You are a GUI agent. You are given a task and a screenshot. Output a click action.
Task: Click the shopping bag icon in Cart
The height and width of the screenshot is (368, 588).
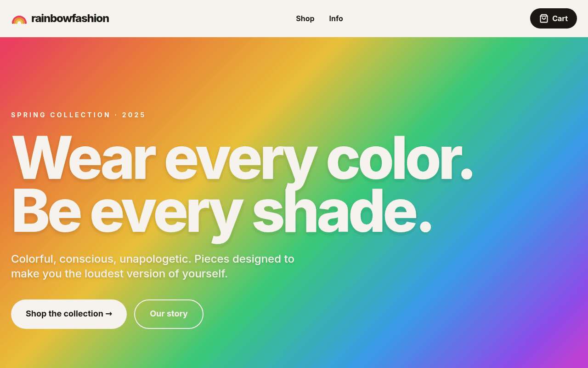click(544, 18)
